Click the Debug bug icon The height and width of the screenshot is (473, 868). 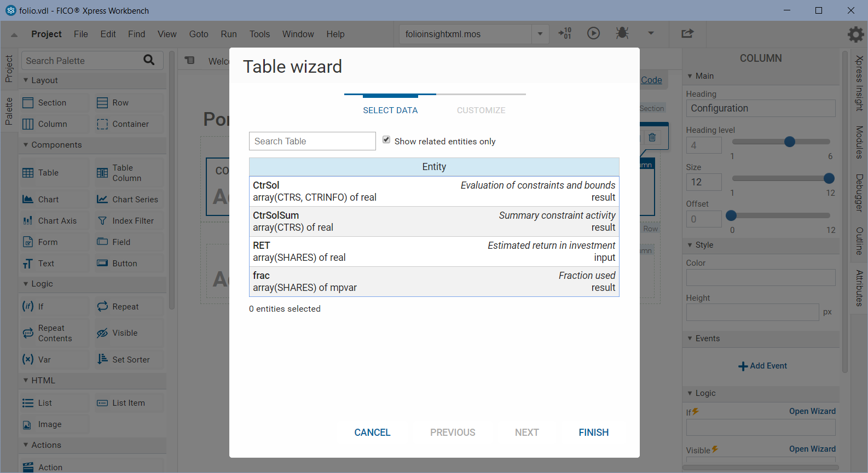[x=622, y=33]
